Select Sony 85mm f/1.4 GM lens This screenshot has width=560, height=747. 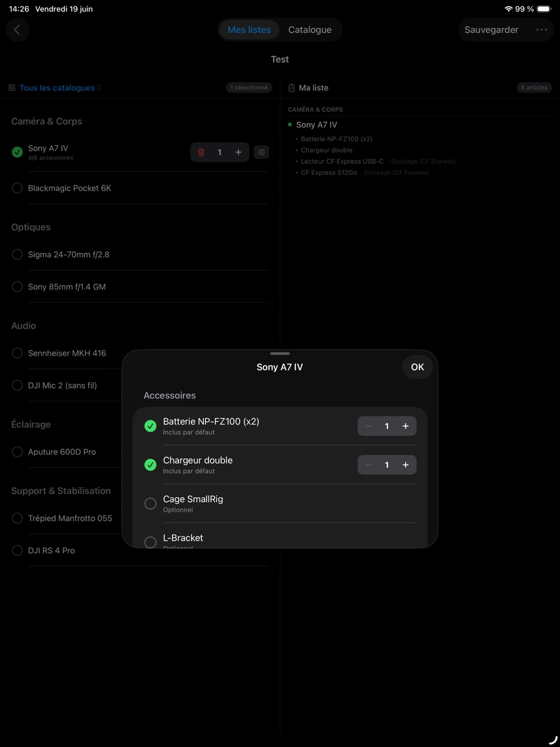coord(17,287)
